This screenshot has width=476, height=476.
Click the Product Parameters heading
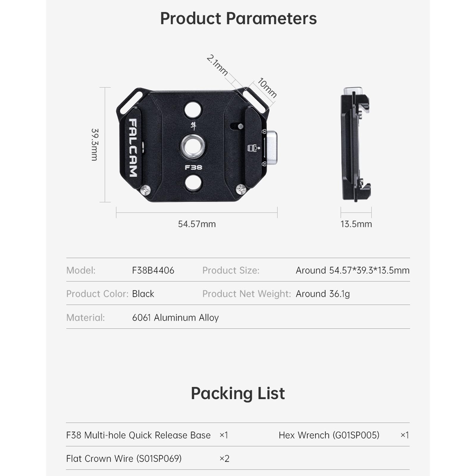(x=238, y=18)
